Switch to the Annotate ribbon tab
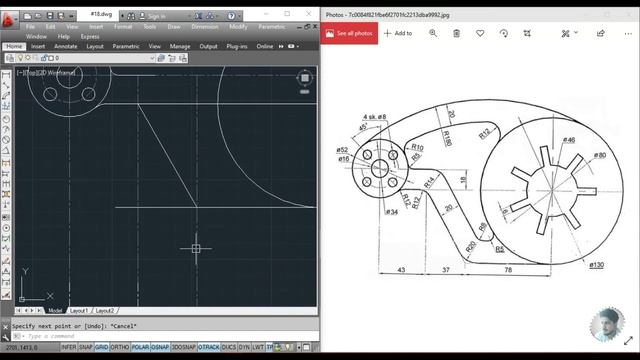Screen dimensions: 640x360 [66, 46]
